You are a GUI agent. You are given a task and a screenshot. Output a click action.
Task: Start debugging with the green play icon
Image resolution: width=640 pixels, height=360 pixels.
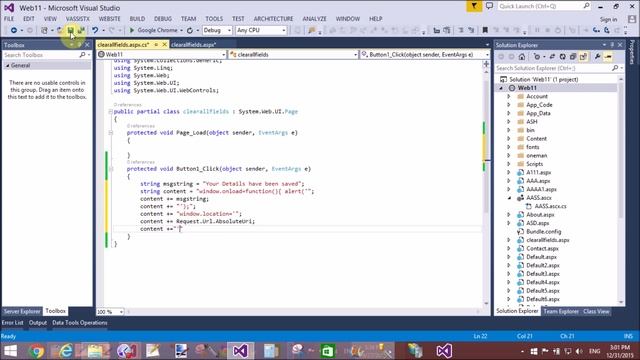click(132, 30)
